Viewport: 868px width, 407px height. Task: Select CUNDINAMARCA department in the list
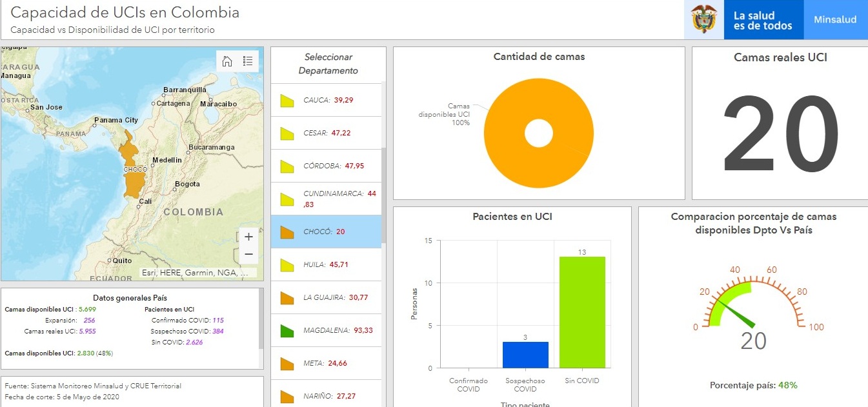pos(326,199)
